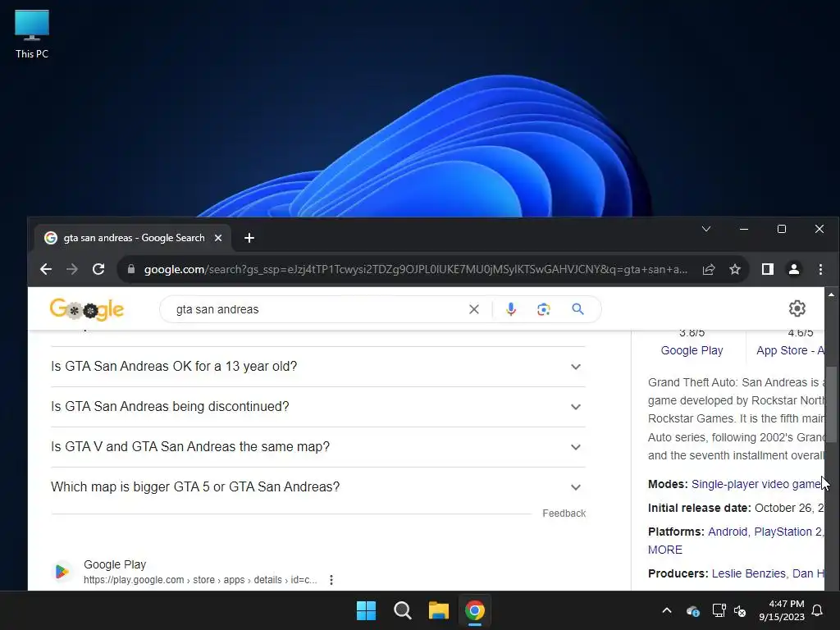Clear the search box with the X
This screenshot has width=840, height=630.
coord(474,309)
